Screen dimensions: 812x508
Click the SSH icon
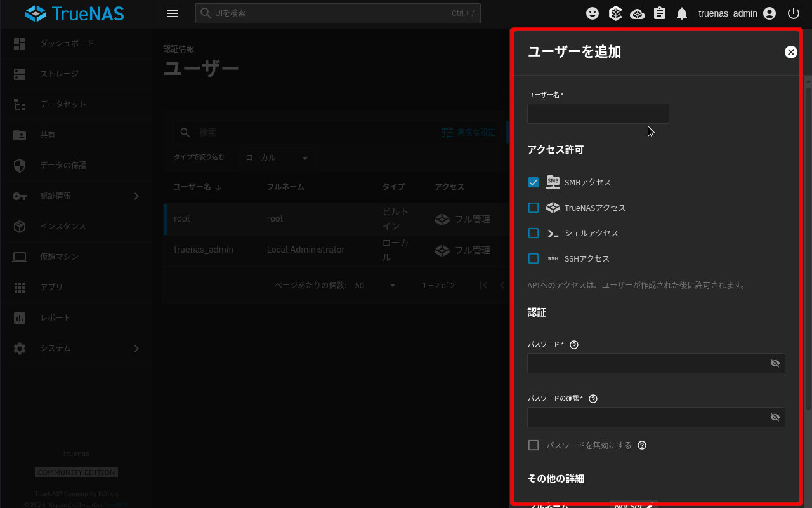[x=553, y=258]
